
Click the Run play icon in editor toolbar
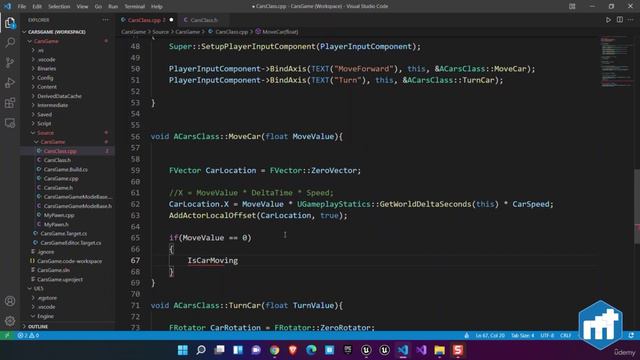pos(608,20)
